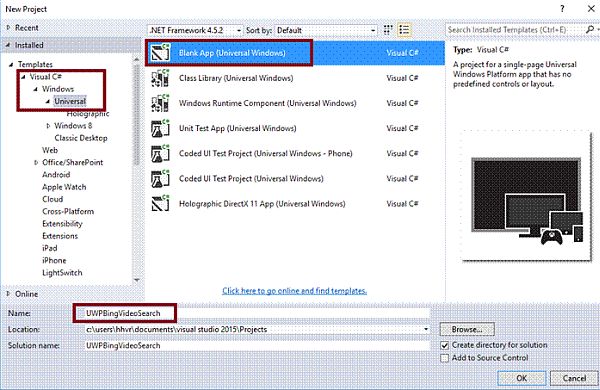Click the OK button

pos(522,378)
